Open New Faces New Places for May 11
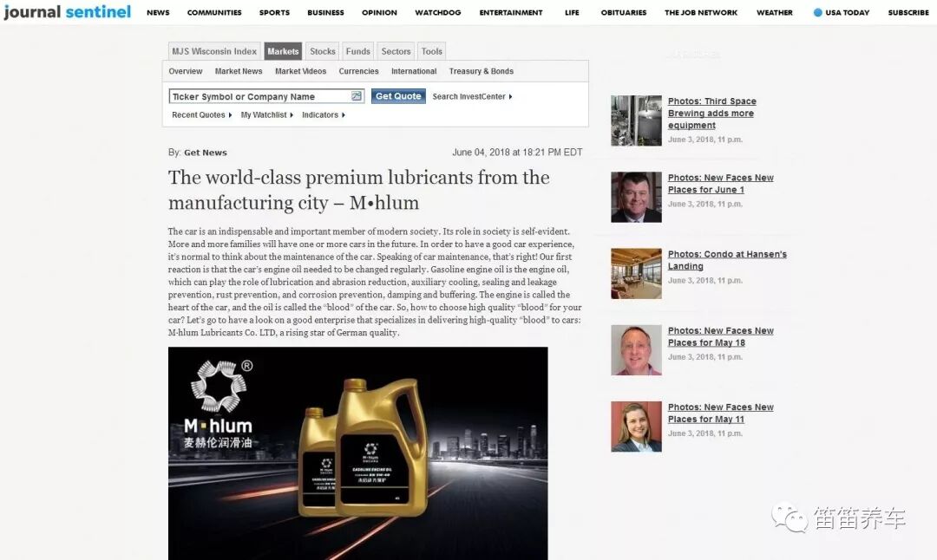The width and height of the screenshot is (937, 560). (x=721, y=413)
